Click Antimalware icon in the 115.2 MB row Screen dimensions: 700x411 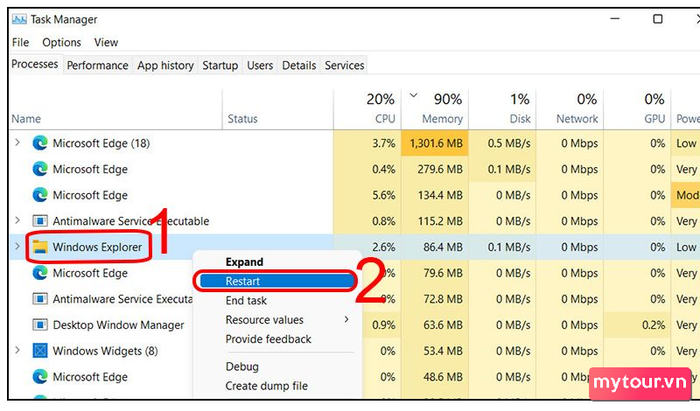pos(40,221)
